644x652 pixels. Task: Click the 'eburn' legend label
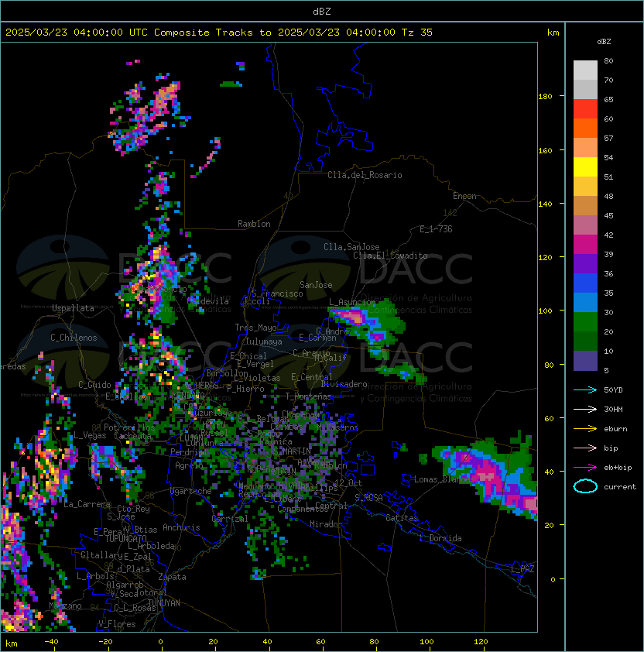615,429
